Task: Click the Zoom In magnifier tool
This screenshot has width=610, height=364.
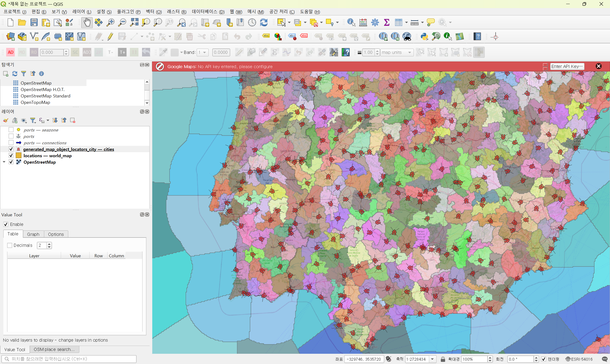Action: (110, 23)
